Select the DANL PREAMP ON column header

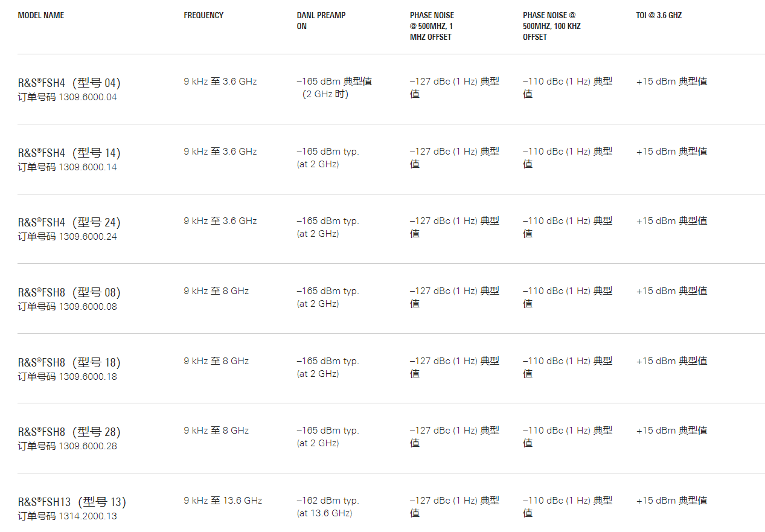point(321,21)
